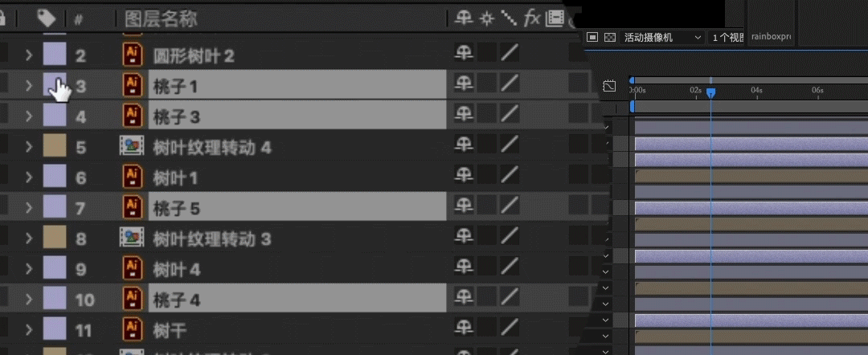
Task: Click the graph editor icon above the timeline
Action: [x=609, y=86]
